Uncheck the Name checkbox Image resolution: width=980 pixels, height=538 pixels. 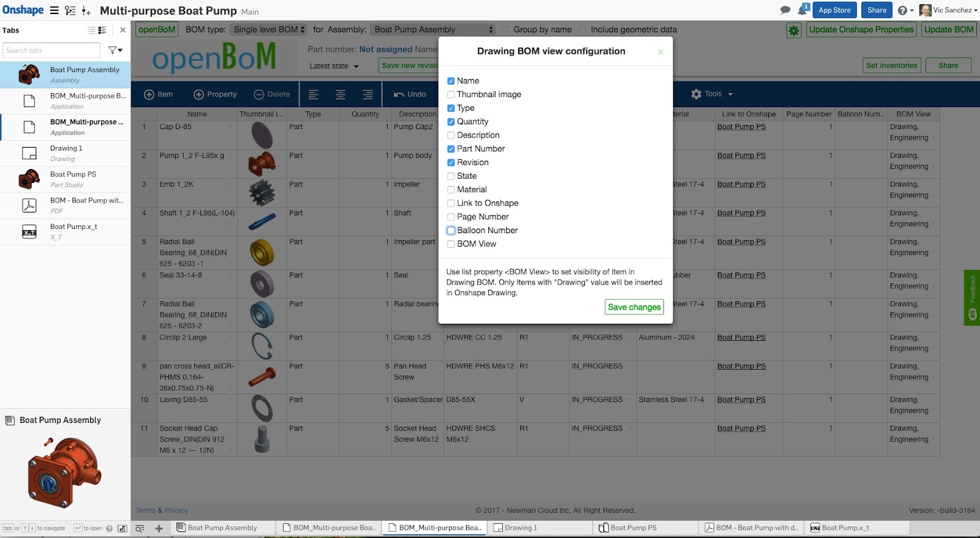451,81
